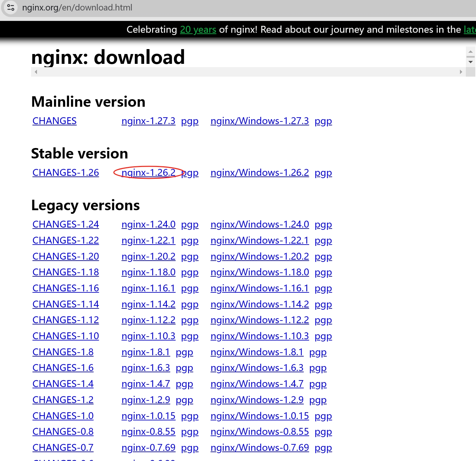Viewport: 476px width, 461px height.
Task: Open CHANGES-1.8 link
Action: 63,352
